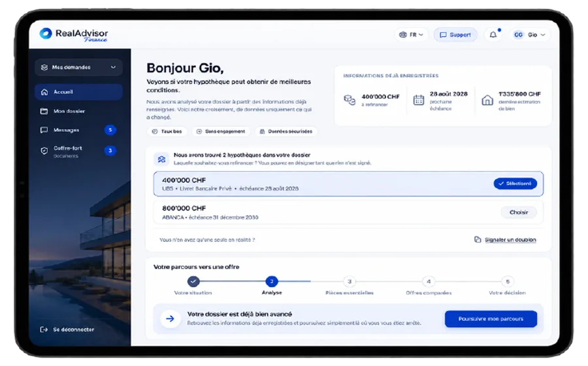
Task: Click 'Votre parcours vers une offre' heading
Action: [196, 267]
